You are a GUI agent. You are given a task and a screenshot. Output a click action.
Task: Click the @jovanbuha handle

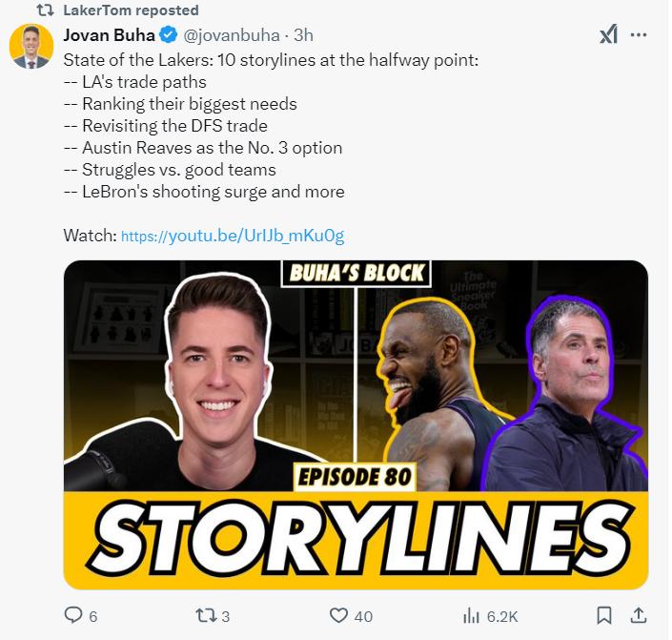[x=232, y=35]
